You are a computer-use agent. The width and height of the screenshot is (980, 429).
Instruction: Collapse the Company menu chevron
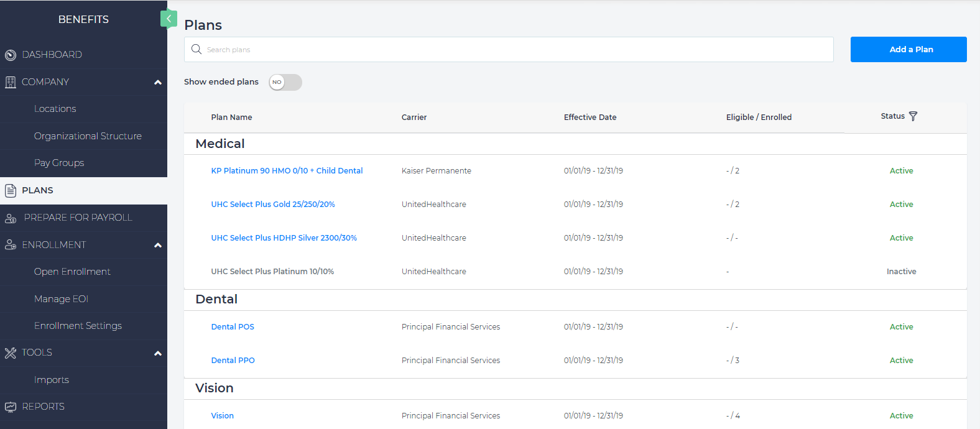(x=158, y=82)
